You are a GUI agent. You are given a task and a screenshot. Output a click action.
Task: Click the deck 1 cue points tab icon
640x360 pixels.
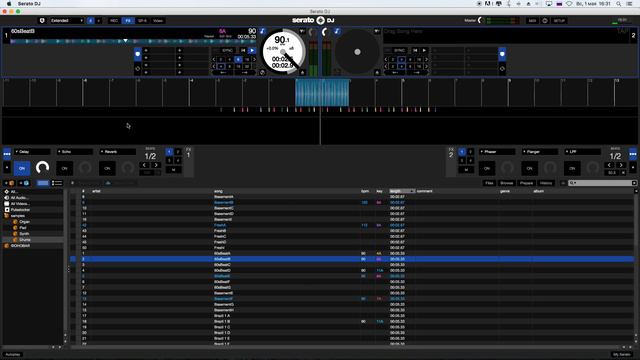click(x=138, y=54)
